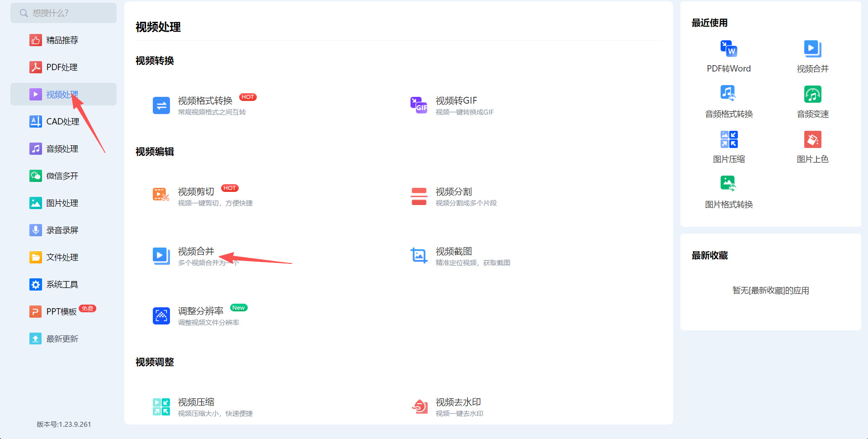This screenshot has width=868, height=439.
Task: Click the HOT badge beside 视频格式转换
Action: 248,97
